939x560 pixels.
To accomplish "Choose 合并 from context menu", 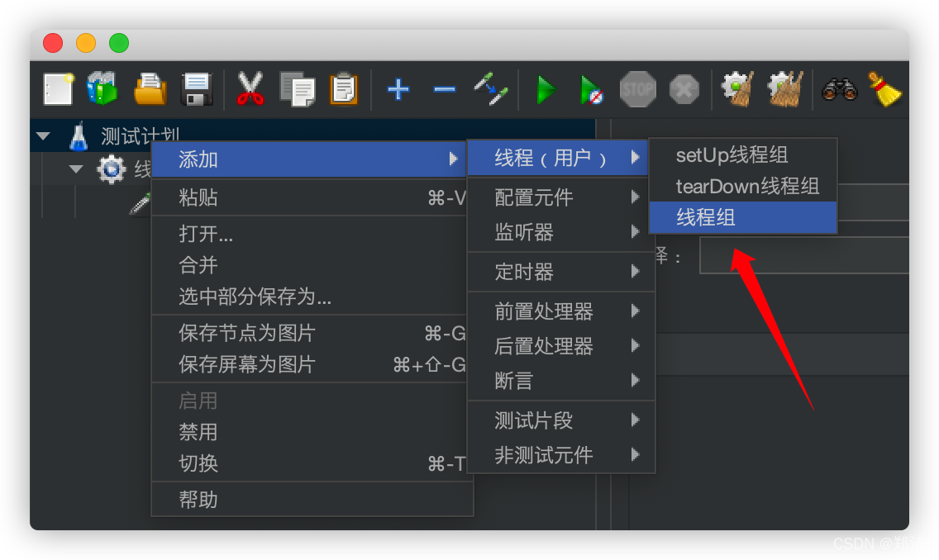I will coord(309,265).
